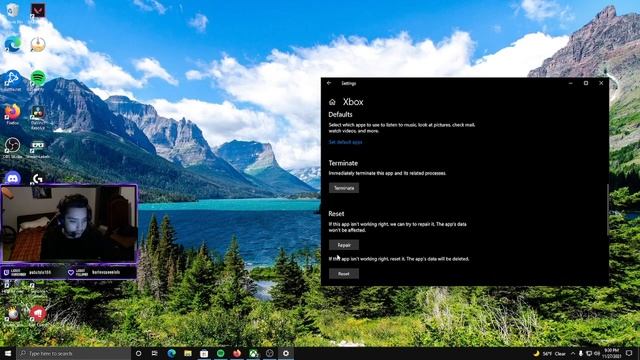Viewport: 640px width, 360px height.
Task: Open Microsoft Edge desktop shortcut
Action: pos(12,44)
